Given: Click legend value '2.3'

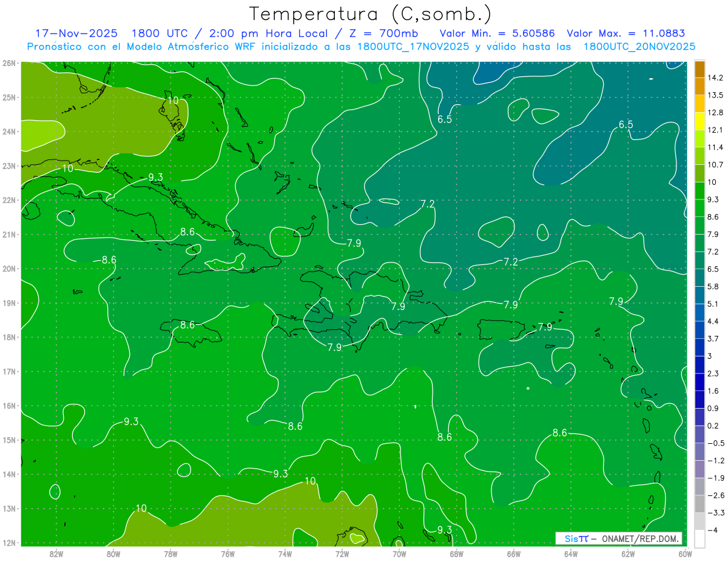Looking at the screenshot, I should pos(713,373).
